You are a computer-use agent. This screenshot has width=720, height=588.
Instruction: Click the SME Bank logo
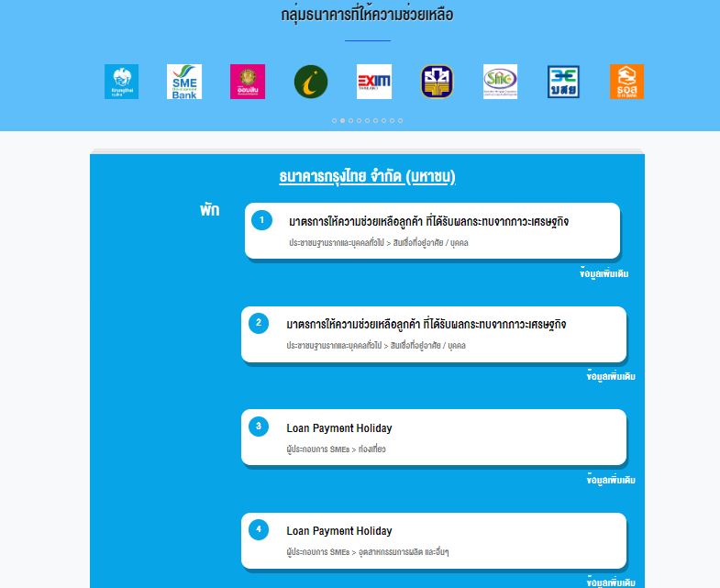click(184, 82)
